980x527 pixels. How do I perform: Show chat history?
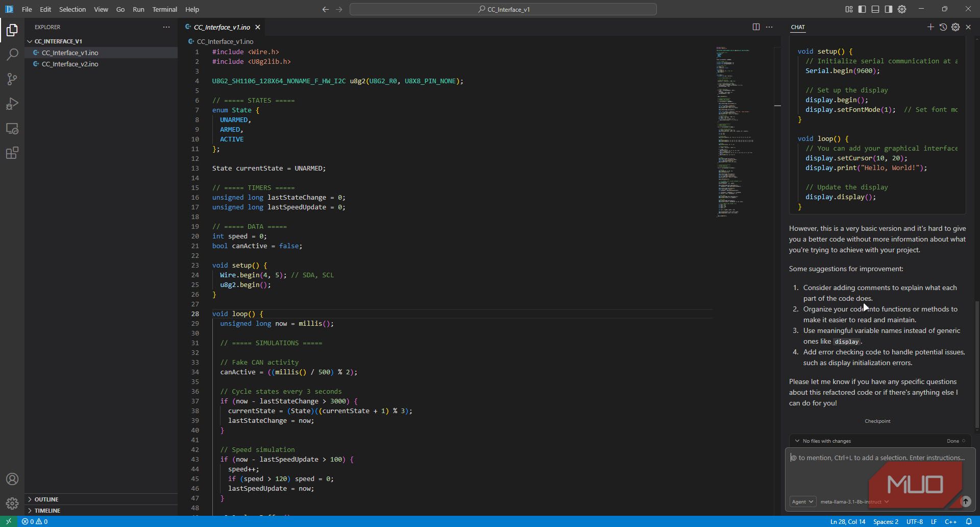[943, 27]
